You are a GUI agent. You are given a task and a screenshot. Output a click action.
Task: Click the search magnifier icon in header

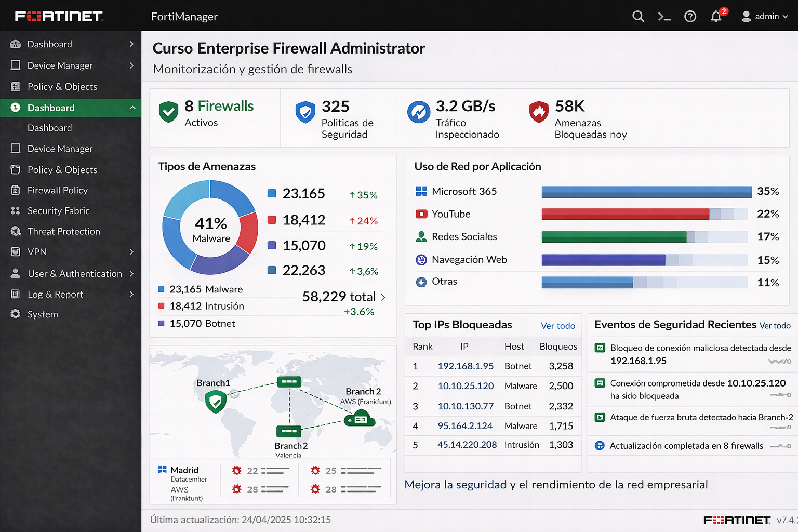(638, 17)
